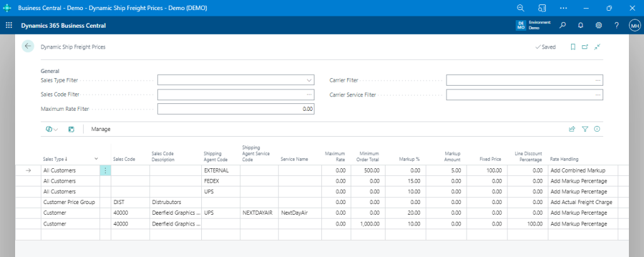Open the notifications bell
This screenshot has height=257, width=644.
coord(580,25)
